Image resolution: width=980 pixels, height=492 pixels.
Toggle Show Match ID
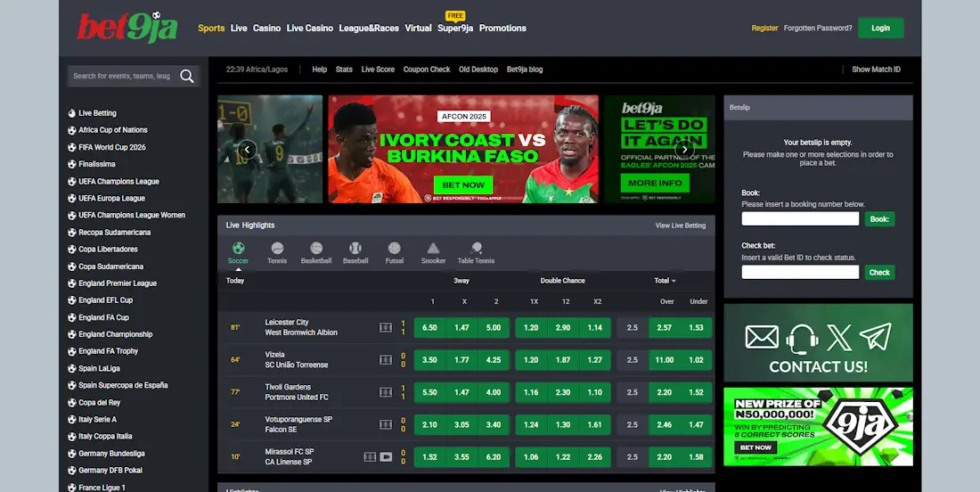coord(876,70)
